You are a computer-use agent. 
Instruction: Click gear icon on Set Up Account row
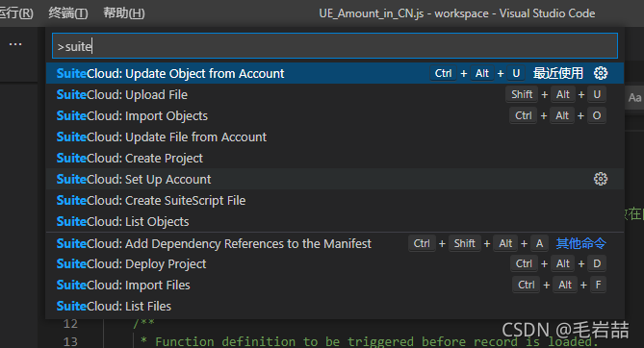(x=601, y=179)
